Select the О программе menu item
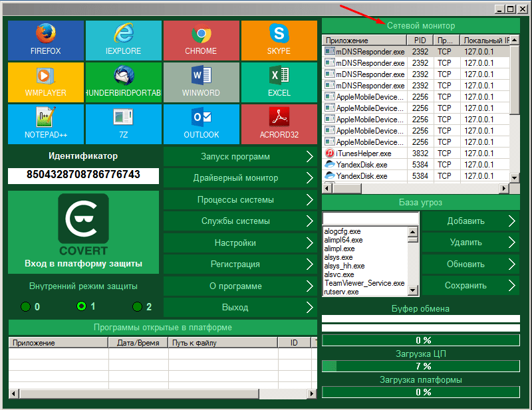532x410 pixels. 239,286
